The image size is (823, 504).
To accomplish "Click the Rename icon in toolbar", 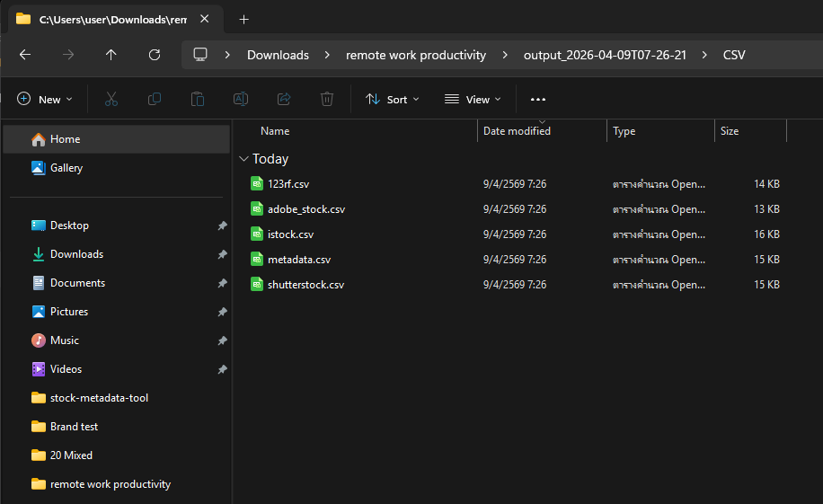I will tap(241, 99).
